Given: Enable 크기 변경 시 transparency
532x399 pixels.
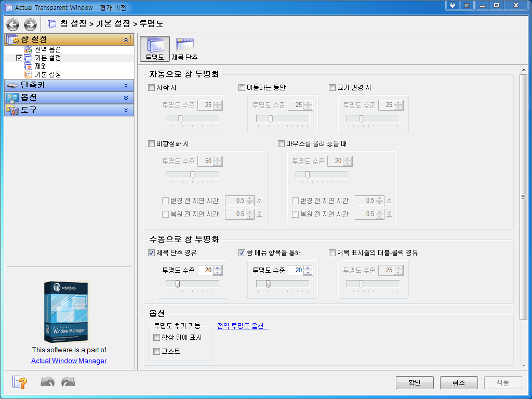Looking at the screenshot, I should point(332,87).
